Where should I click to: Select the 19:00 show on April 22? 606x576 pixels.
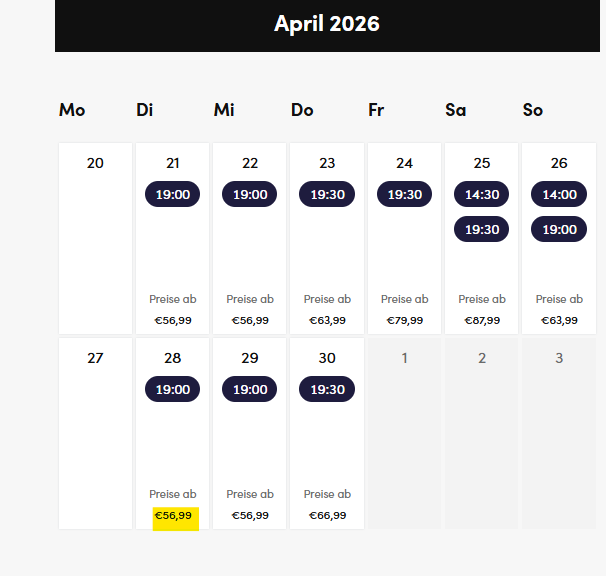coord(250,194)
